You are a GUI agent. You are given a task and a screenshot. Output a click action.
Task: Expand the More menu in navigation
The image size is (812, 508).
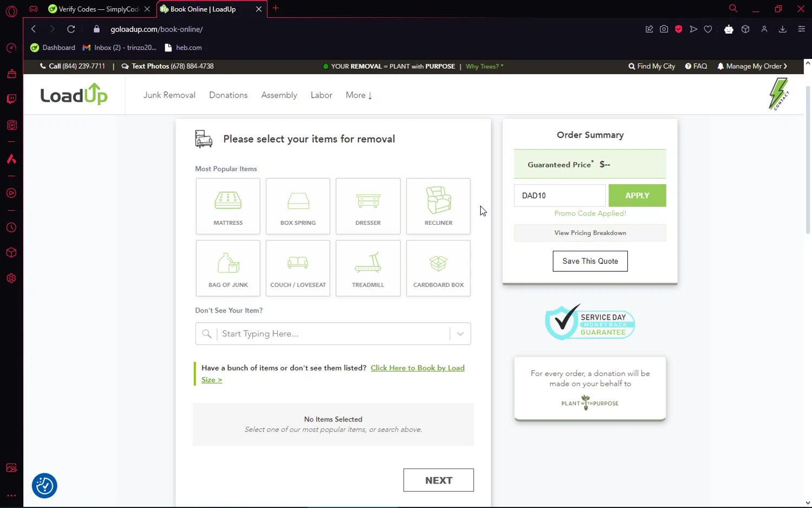359,95
